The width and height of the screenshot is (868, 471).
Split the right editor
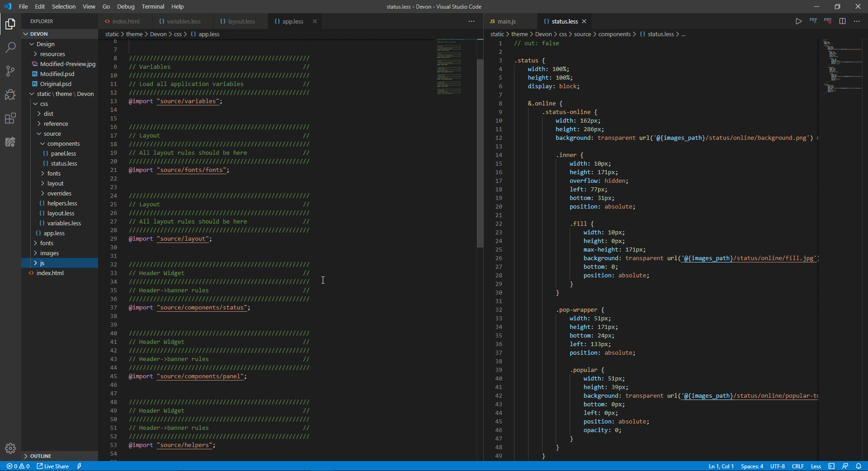842,21
